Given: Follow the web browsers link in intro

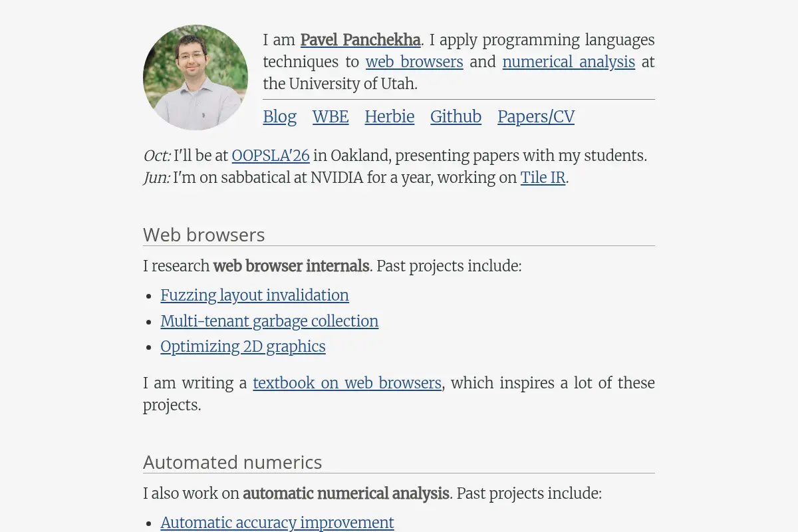Looking at the screenshot, I should (414, 62).
